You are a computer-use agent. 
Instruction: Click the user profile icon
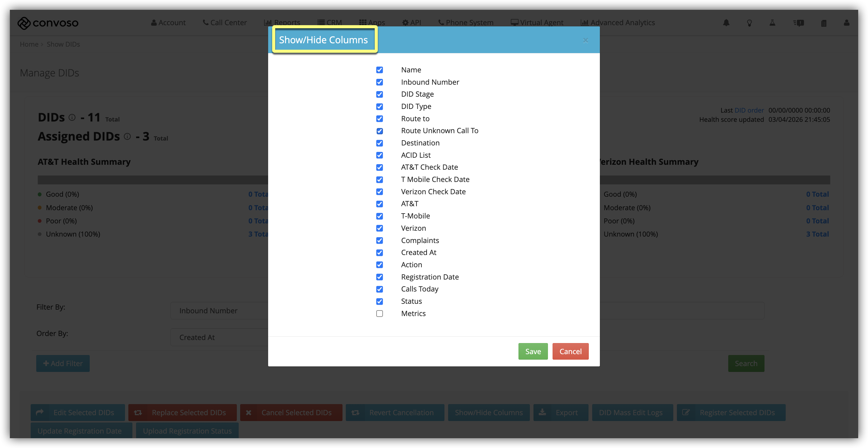click(x=846, y=23)
